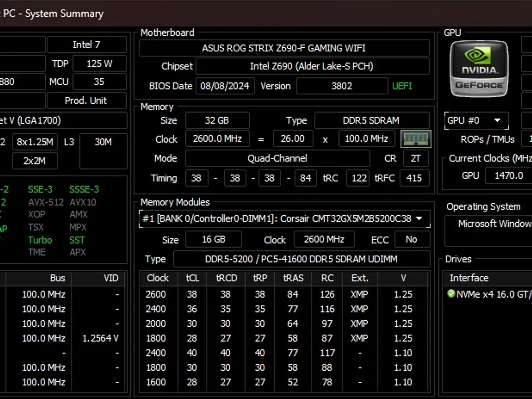Viewport: 532px width, 399px height.
Task: Click the 30M L3 cache field
Action: [x=103, y=151]
